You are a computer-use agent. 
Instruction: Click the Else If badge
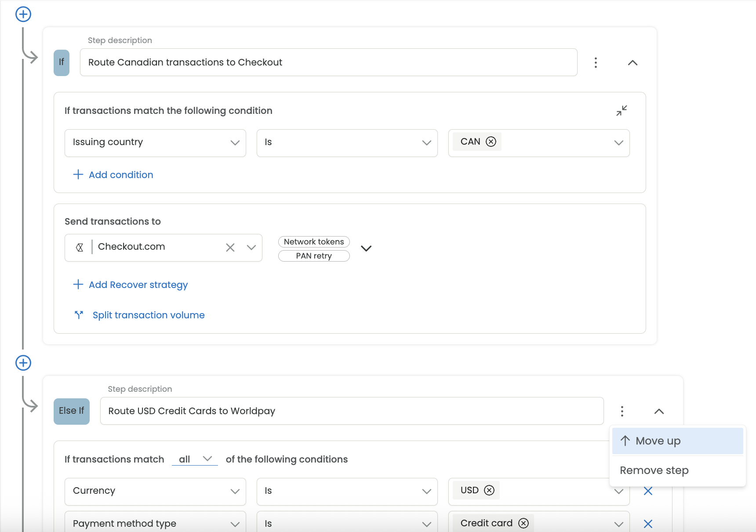point(72,411)
